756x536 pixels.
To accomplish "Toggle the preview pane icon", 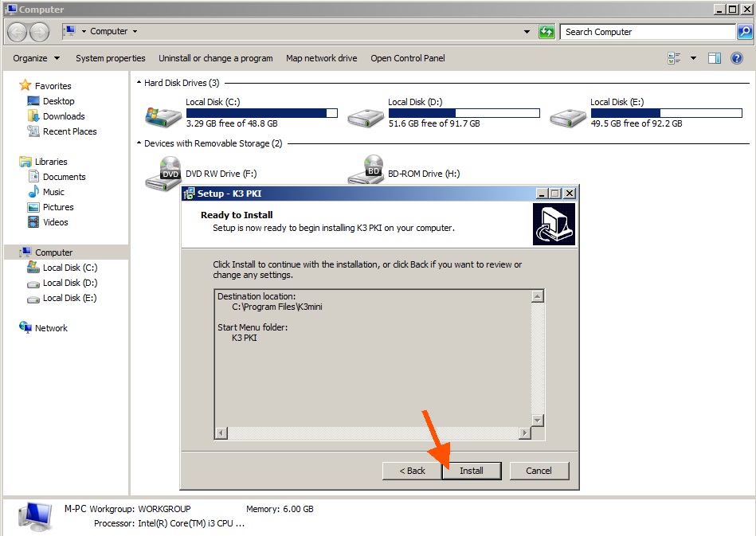I will (x=714, y=58).
